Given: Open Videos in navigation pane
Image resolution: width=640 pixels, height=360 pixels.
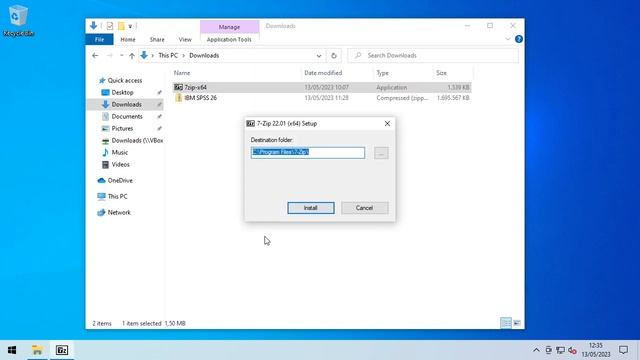Looking at the screenshot, I should tap(120, 164).
